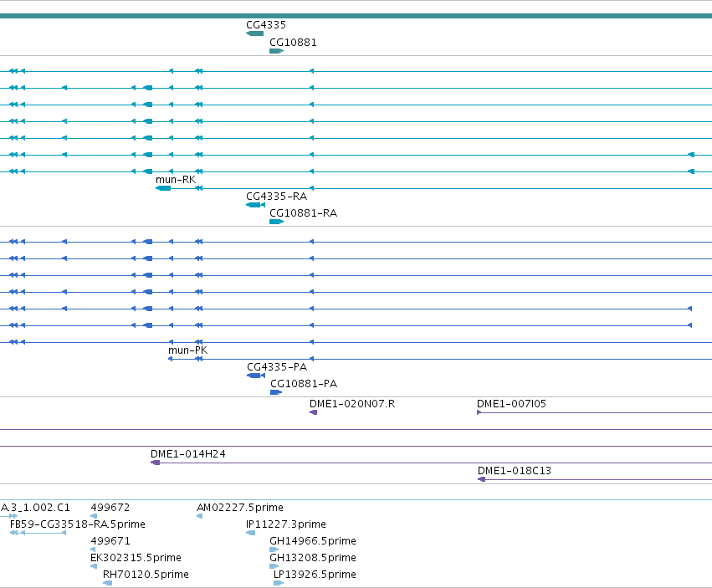Select the LP13926.5prime EST glyph
The image size is (712, 588).
[279, 583]
